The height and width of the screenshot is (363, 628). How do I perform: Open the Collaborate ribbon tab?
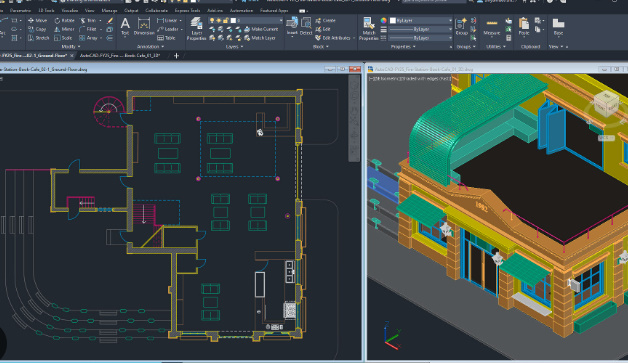[157, 10]
